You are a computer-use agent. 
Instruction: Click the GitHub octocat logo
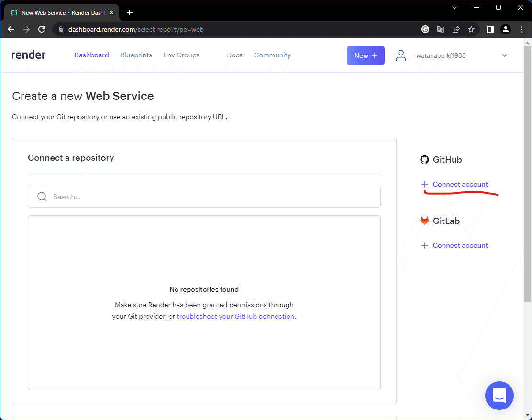pos(424,159)
